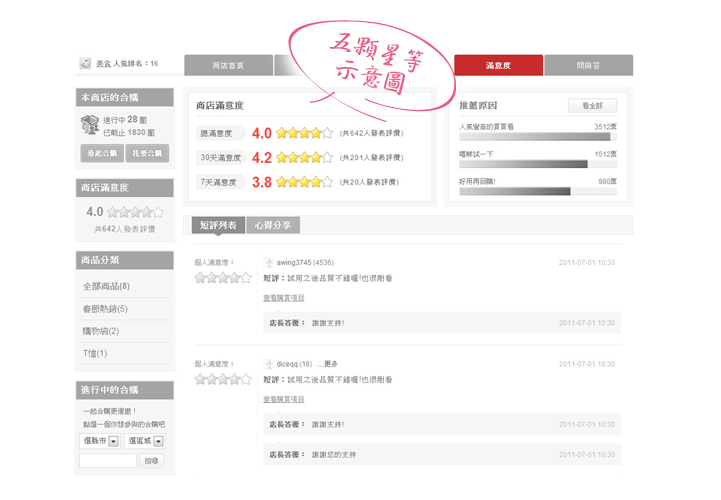
Task: Click the group-buy box icon in sidebar
Action: tap(89, 124)
